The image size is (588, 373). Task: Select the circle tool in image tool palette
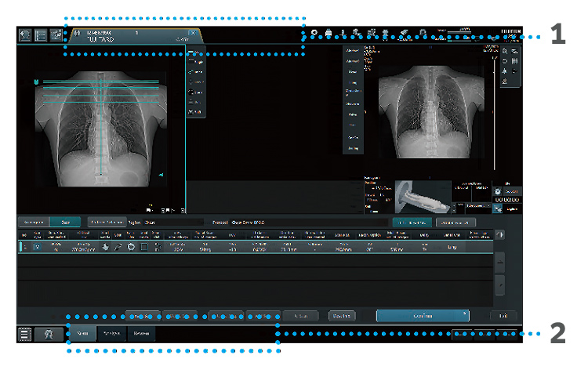[505, 61]
